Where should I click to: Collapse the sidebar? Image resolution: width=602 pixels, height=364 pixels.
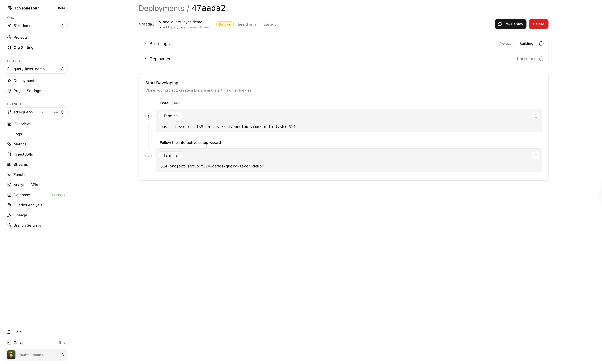click(21, 343)
